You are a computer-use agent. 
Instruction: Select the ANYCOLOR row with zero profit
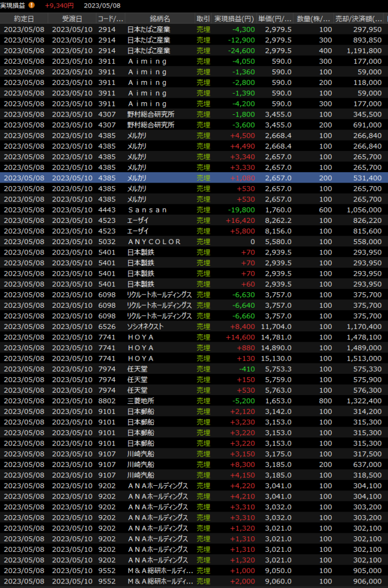[193, 242]
